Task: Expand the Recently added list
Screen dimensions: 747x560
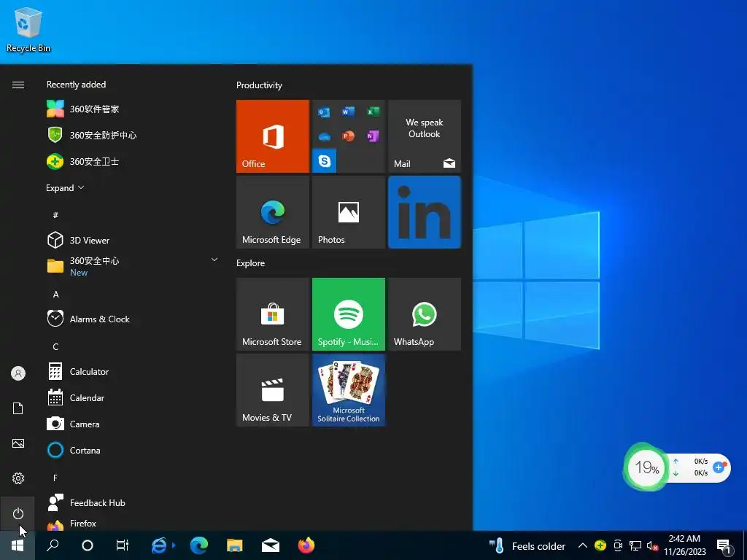Action: 65,188
